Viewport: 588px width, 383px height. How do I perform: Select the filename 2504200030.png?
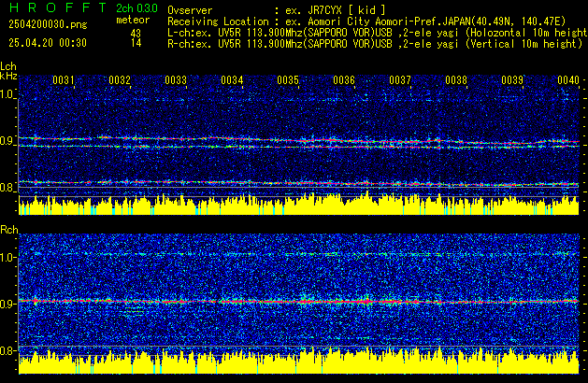tap(48, 24)
